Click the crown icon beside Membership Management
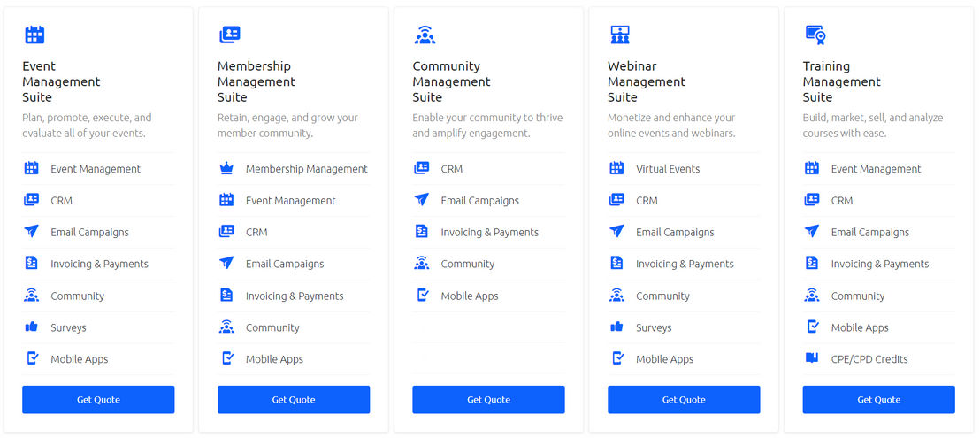The image size is (980, 438). click(x=226, y=169)
